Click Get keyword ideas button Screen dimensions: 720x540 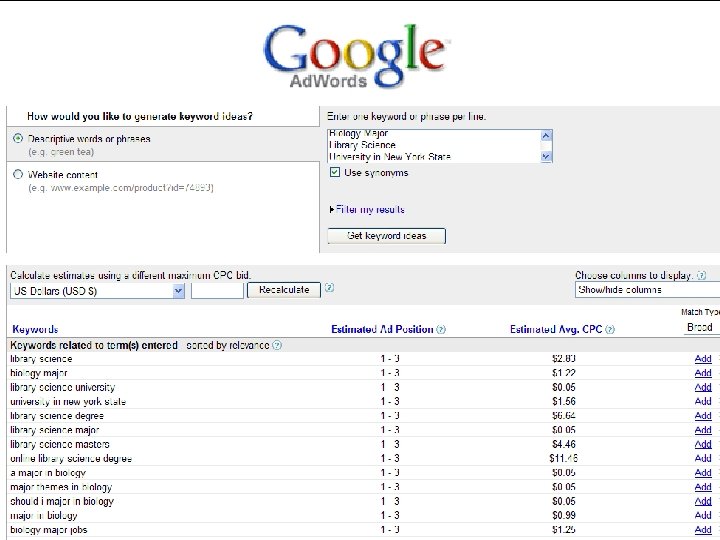click(x=386, y=236)
